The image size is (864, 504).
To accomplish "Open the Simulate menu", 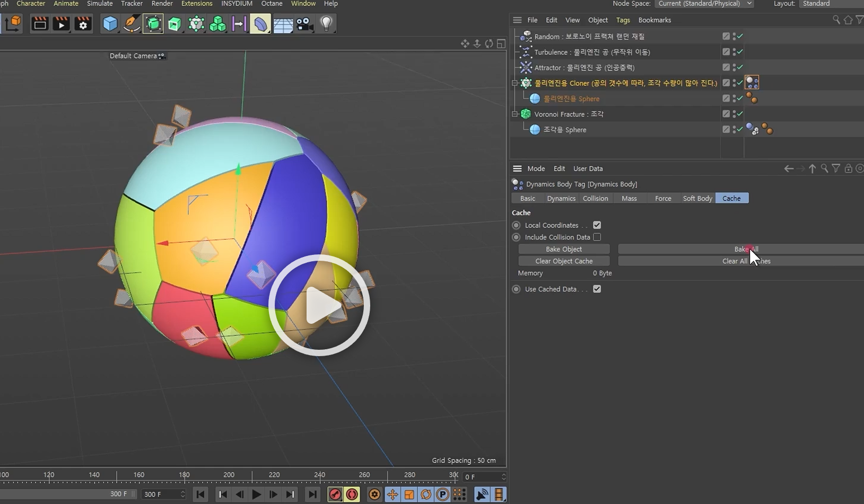I will (100, 4).
